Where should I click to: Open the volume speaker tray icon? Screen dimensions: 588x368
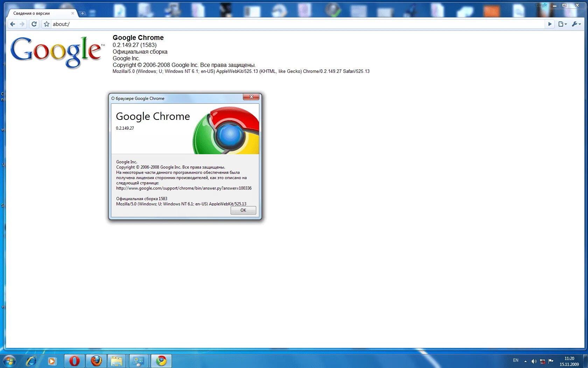click(x=534, y=361)
